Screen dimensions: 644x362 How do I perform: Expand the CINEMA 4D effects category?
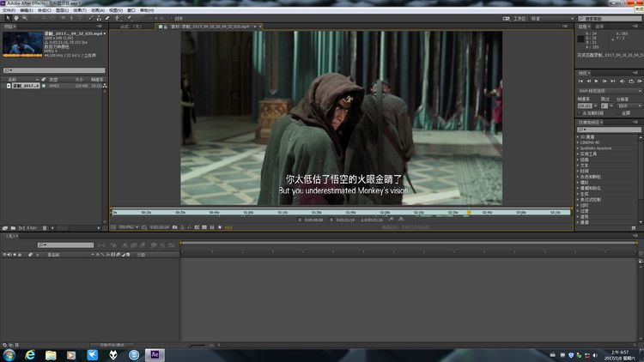(578, 142)
